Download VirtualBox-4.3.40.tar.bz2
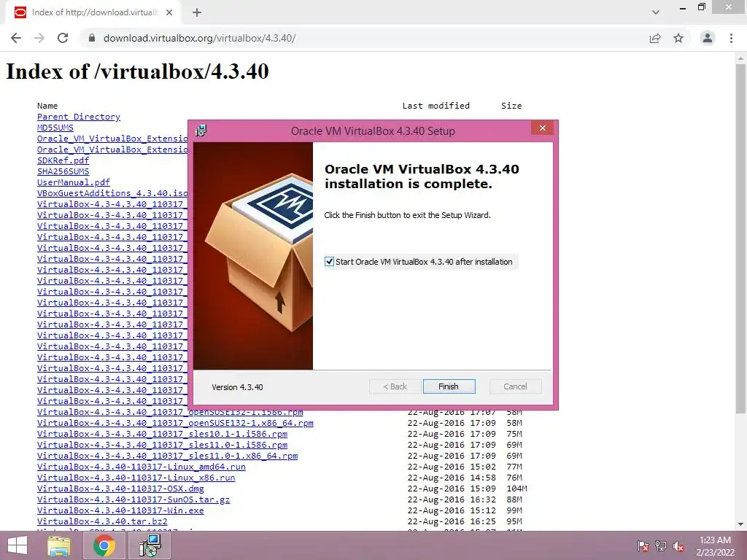Image resolution: width=747 pixels, height=560 pixels. pos(102,521)
